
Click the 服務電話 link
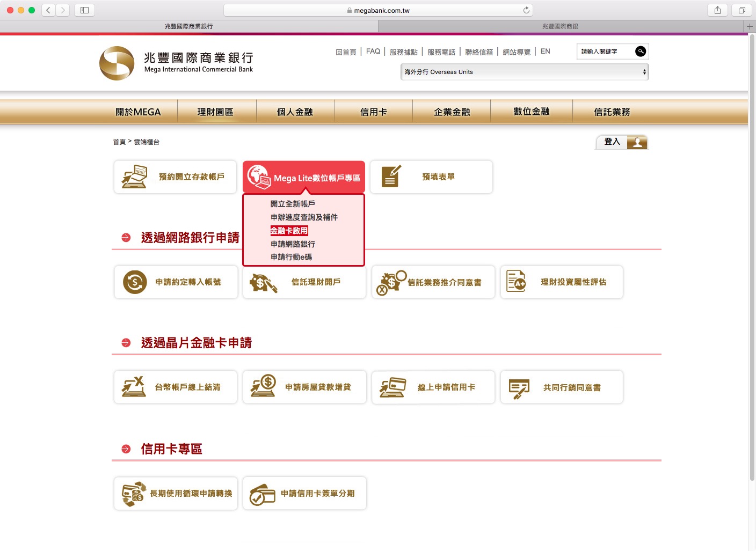pyautogui.click(x=441, y=52)
